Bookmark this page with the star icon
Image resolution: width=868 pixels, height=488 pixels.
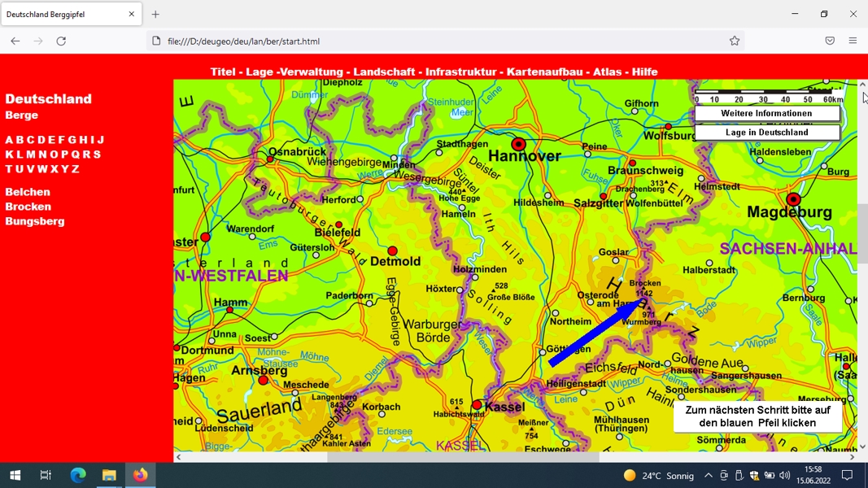coord(734,41)
